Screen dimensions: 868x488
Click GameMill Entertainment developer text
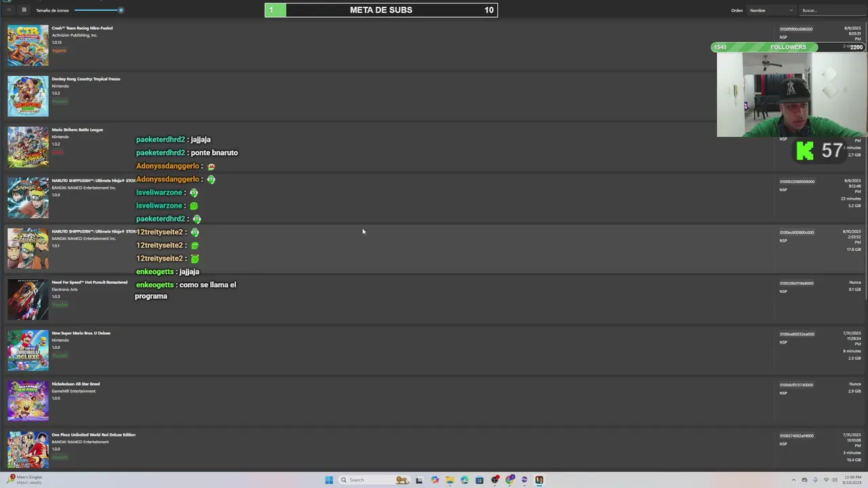[73, 391]
